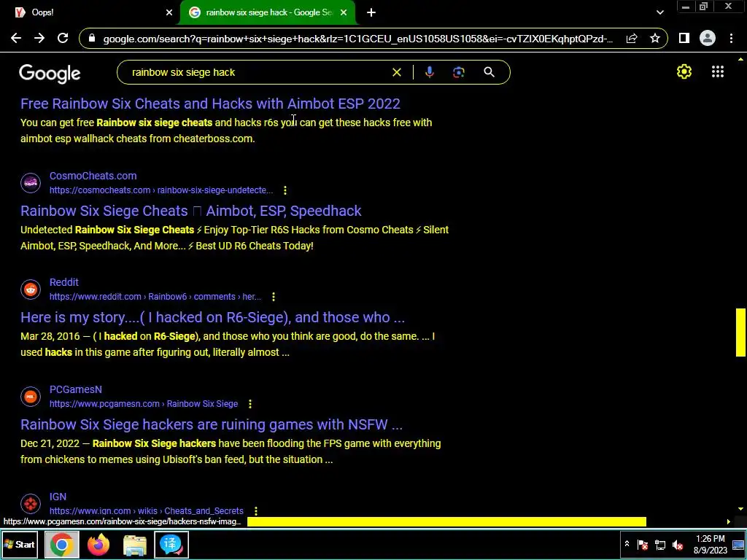Screen dimensions: 747x560
Task: Click the Reddit site name link
Action: tap(64, 282)
